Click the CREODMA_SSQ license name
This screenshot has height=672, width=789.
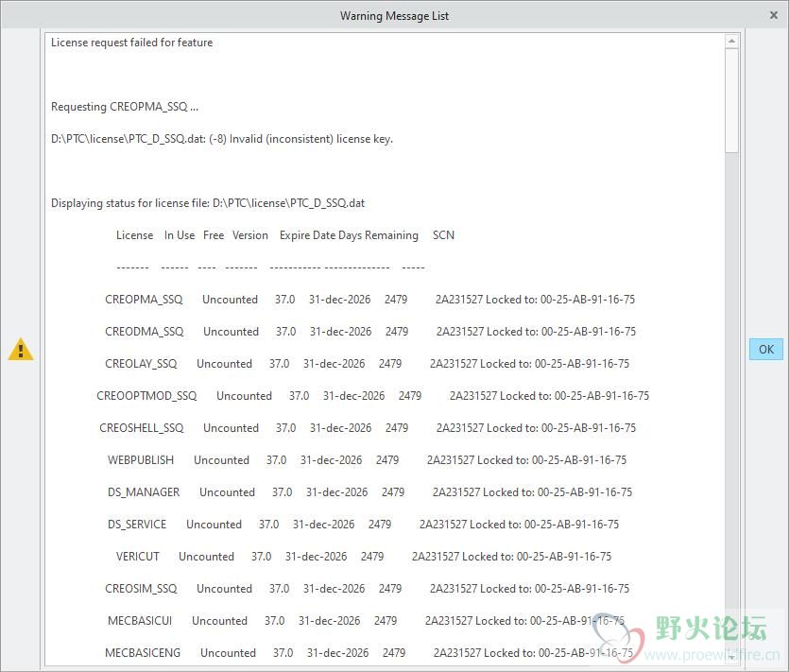click(145, 332)
